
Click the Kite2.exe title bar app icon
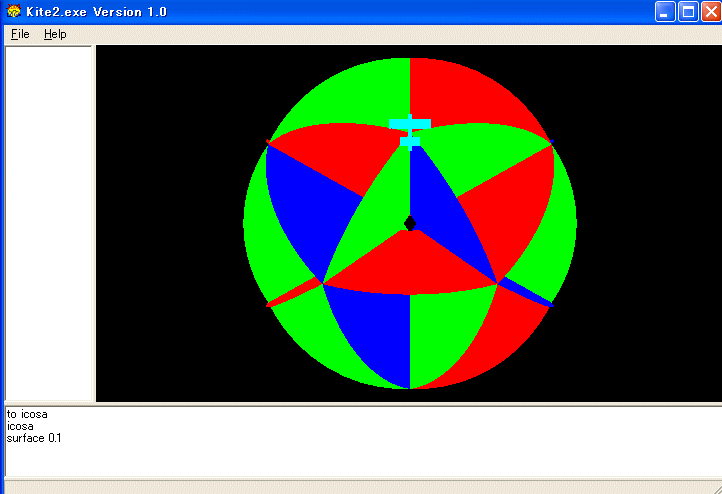tap(14, 11)
